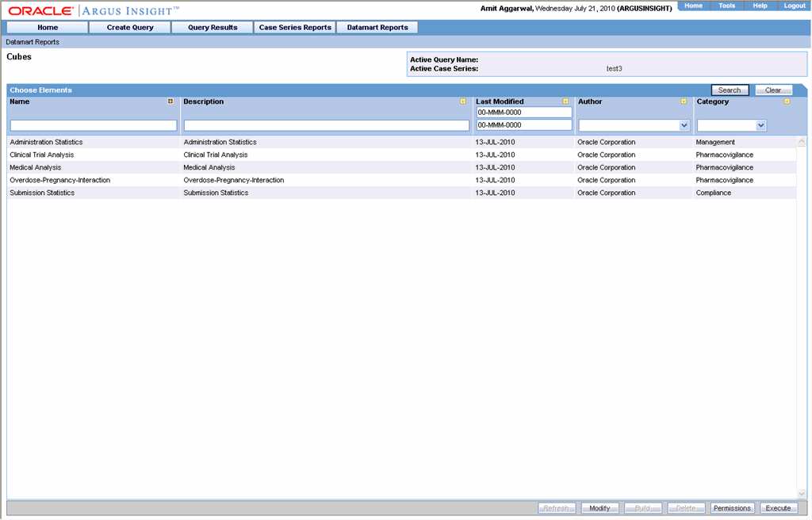Select Medical Analysis in Name column
Screen dimensions: 812x520
35,167
